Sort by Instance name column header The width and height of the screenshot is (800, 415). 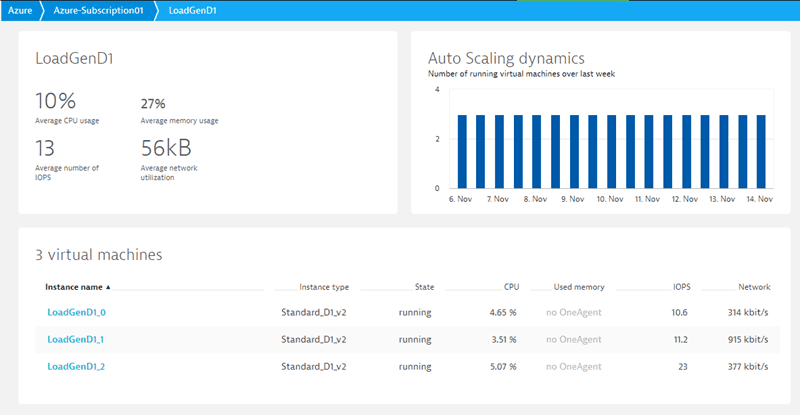pos(74,287)
